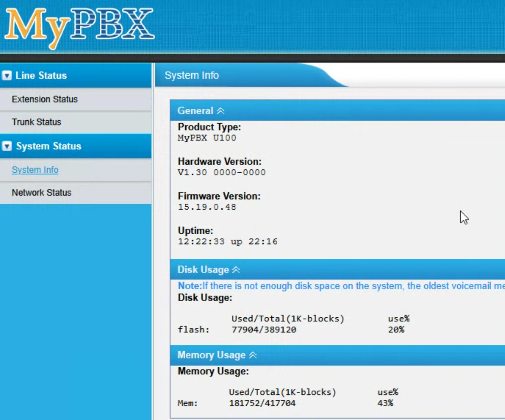
Task: Click the MyPBX U100 product type value
Action: click(207, 138)
